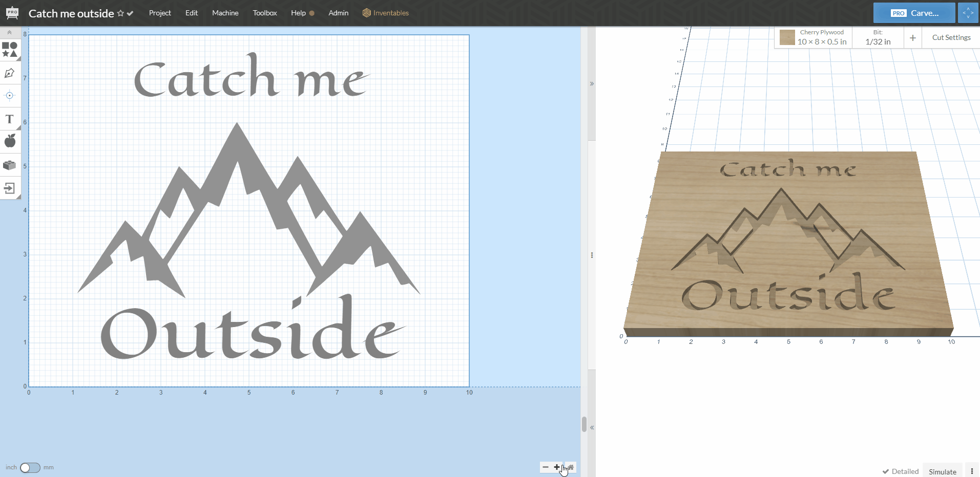Select the set origin tool
The height and width of the screenshot is (477, 980).
9,96
